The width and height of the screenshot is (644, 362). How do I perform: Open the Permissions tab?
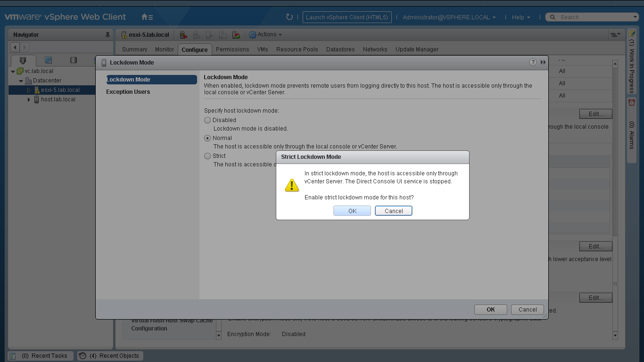coord(232,49)
